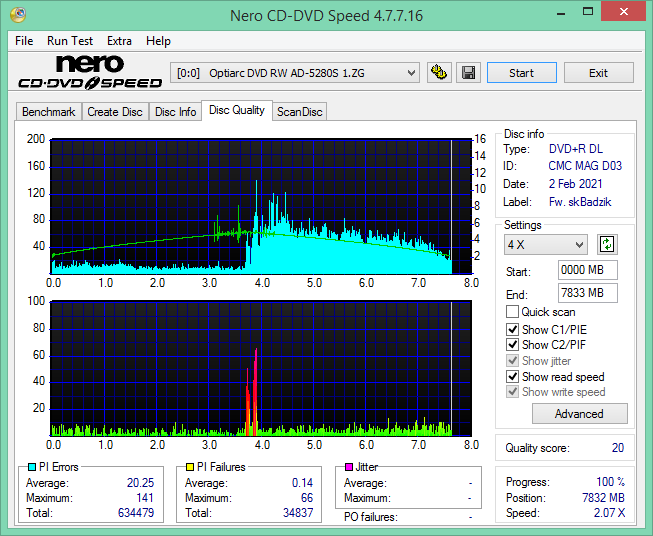Click the refresh speed settings icon

click(x=607, y=244)
